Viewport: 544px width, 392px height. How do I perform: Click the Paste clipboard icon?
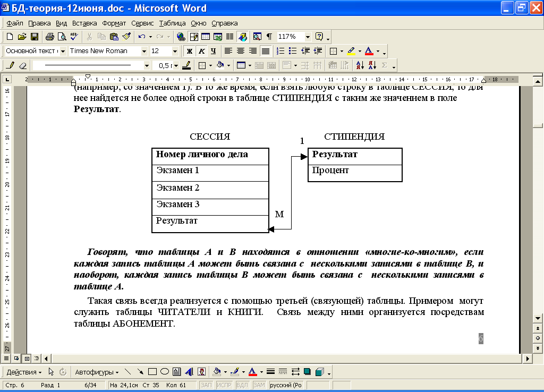(114, 37)
